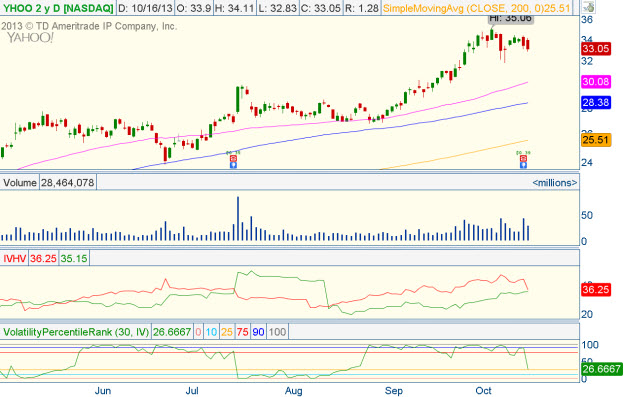Click the 36 price axis label
The height and width of the screenshot is (397, 625).
coord(587,20)
